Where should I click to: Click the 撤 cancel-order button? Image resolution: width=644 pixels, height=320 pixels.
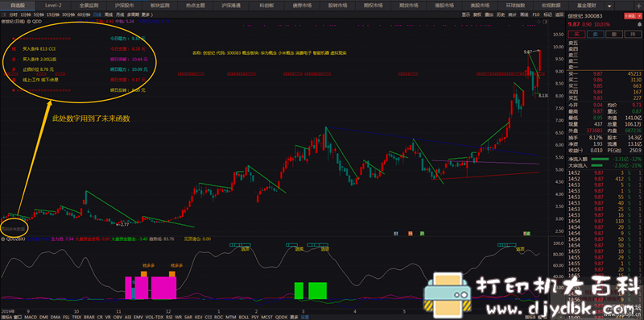click(614, 34)
